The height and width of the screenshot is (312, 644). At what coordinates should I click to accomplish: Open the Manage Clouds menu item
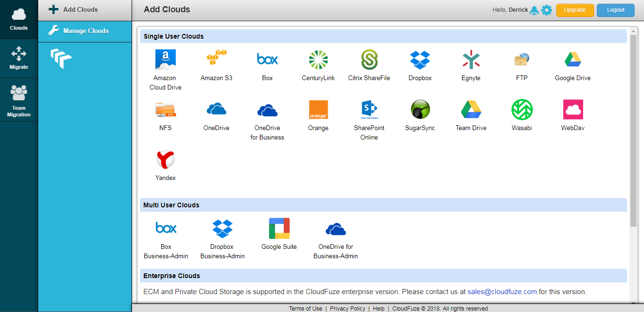click(x=85, y=31)
